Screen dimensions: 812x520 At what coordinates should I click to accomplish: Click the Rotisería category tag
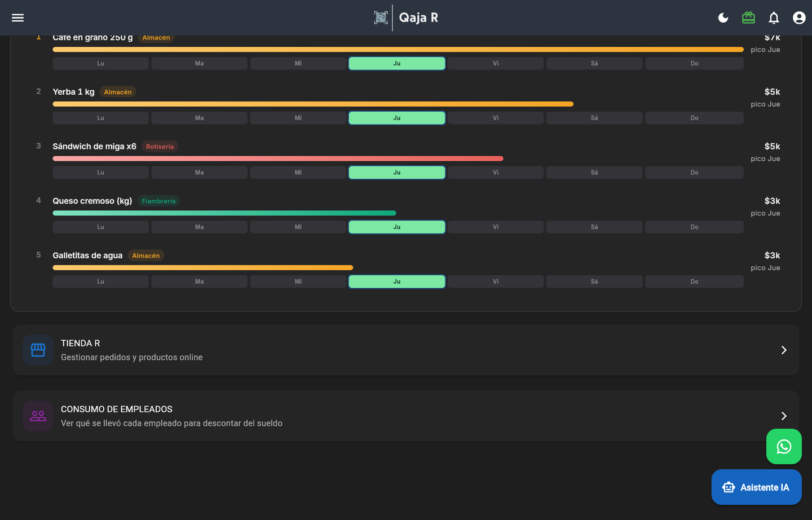(160, 147)
